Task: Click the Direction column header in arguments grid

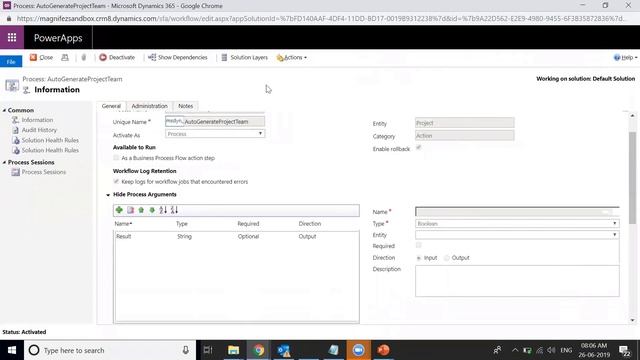Action: [310, 224]
